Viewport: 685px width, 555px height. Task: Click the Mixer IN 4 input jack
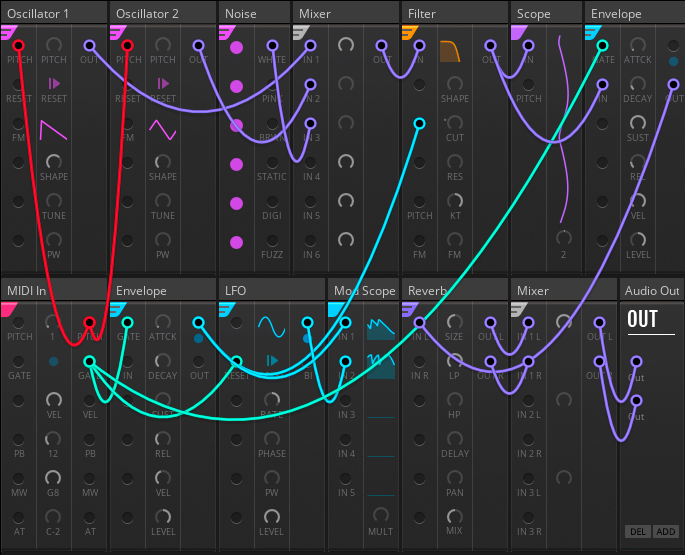[312, 162]
